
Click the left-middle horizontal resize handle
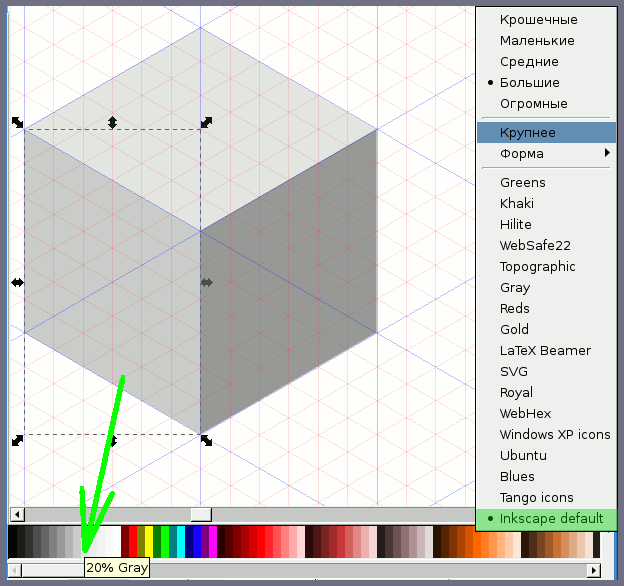tap(17, 283)
